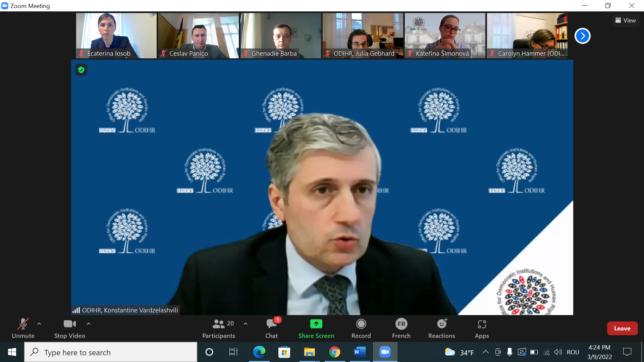This screenshot has height=362, width=644.
Task: Show next page of participant thumbnails
Action: point(583,36)
